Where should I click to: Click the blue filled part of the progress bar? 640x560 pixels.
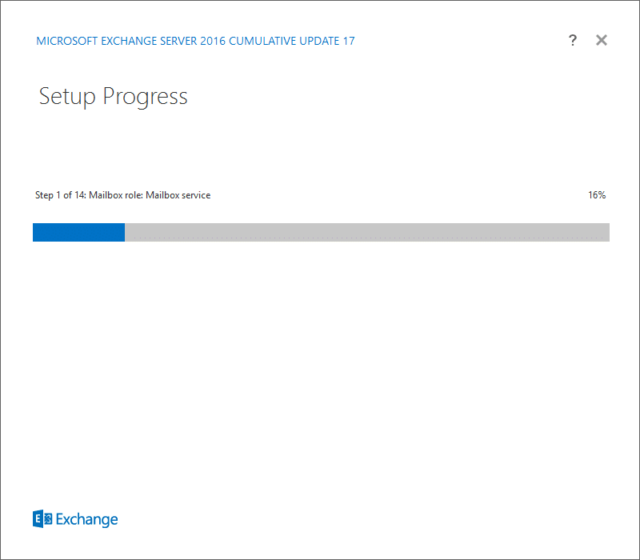point(79,232)
